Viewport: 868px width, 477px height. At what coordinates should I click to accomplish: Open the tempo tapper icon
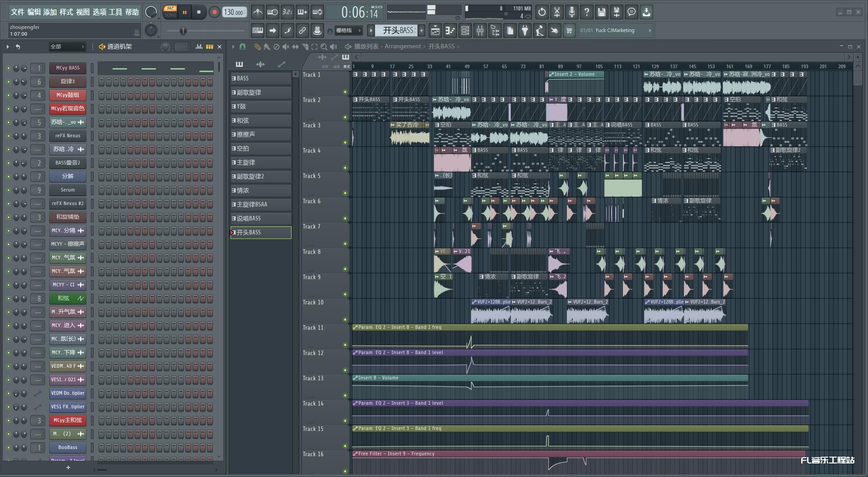click(539, 31)
